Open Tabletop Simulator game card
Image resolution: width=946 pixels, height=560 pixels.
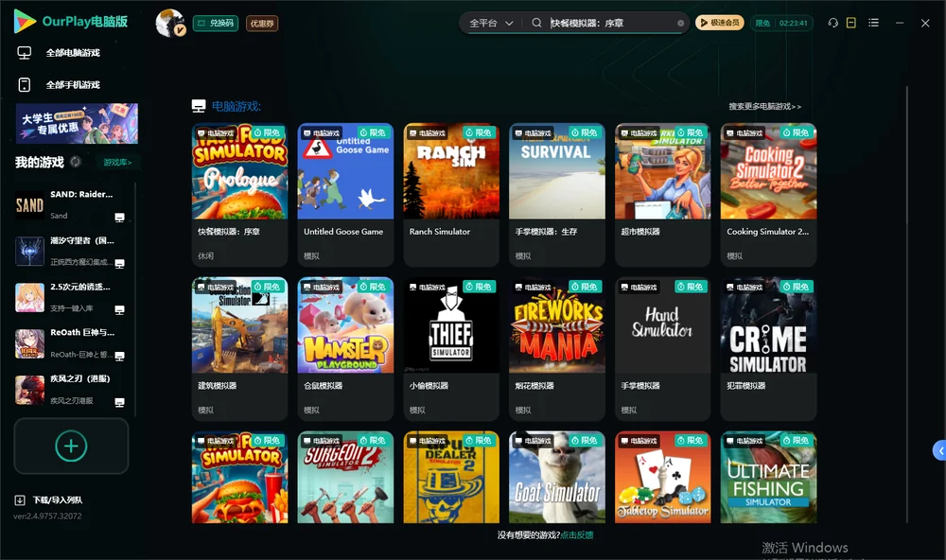pyautogui.click(x=662, y=477)
